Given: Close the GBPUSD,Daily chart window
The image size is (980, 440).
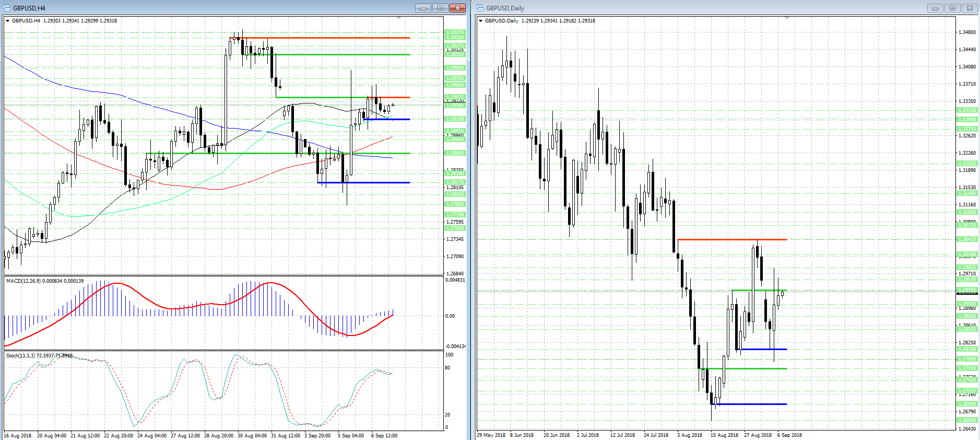Looking at the screenshot, I should (x=970, y=8).
